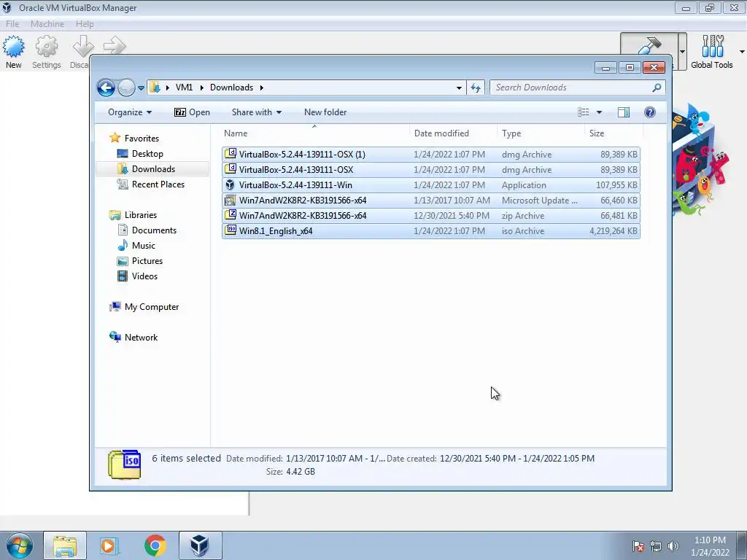Toggle the preview pane
This screenshot has height=560, width=747.
[624, 112]
